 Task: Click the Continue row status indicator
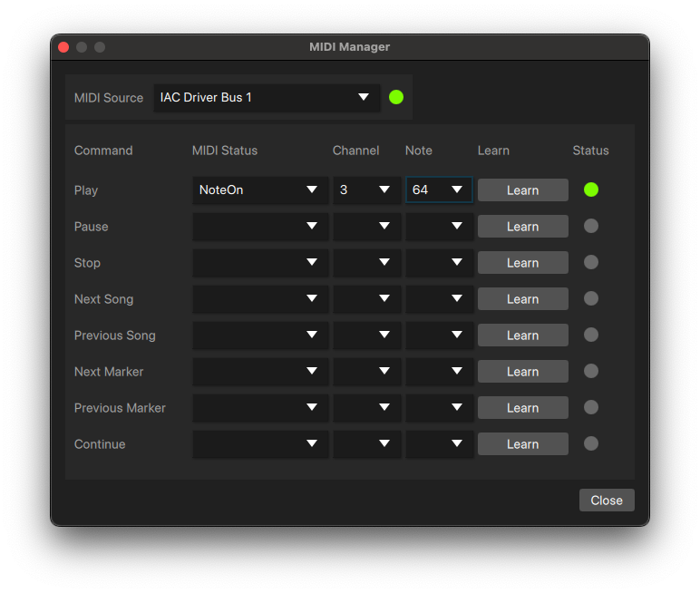(591, 444)
